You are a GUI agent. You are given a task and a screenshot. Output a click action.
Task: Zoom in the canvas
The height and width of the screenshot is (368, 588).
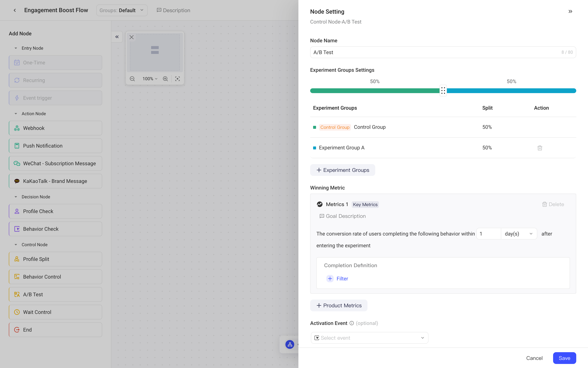[x=165, y=79]
